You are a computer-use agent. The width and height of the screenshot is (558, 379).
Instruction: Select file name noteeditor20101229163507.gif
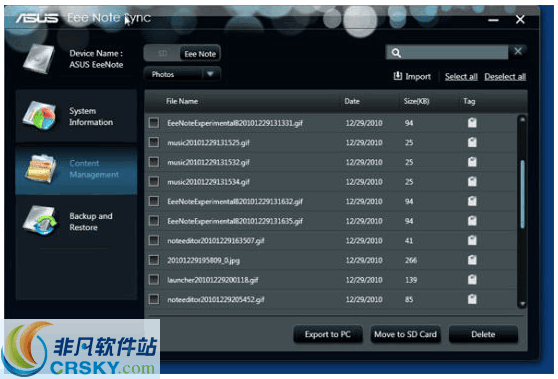[x=216, y=241]
